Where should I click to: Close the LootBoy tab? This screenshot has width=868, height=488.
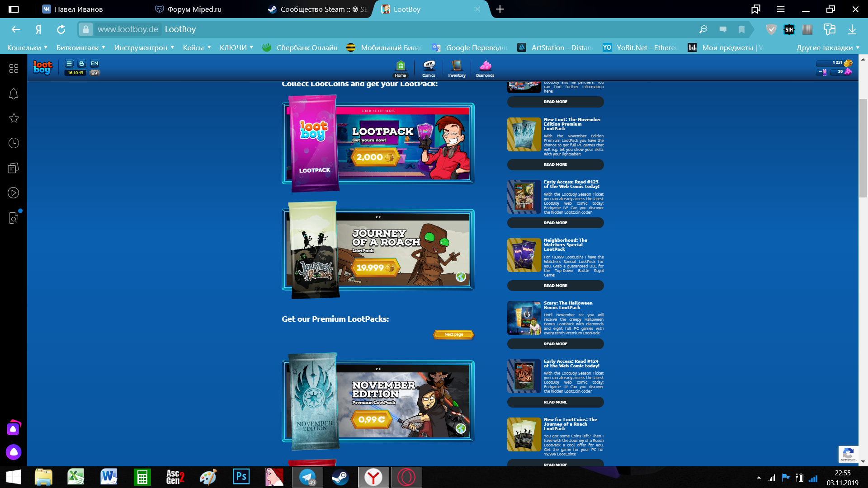477,9
